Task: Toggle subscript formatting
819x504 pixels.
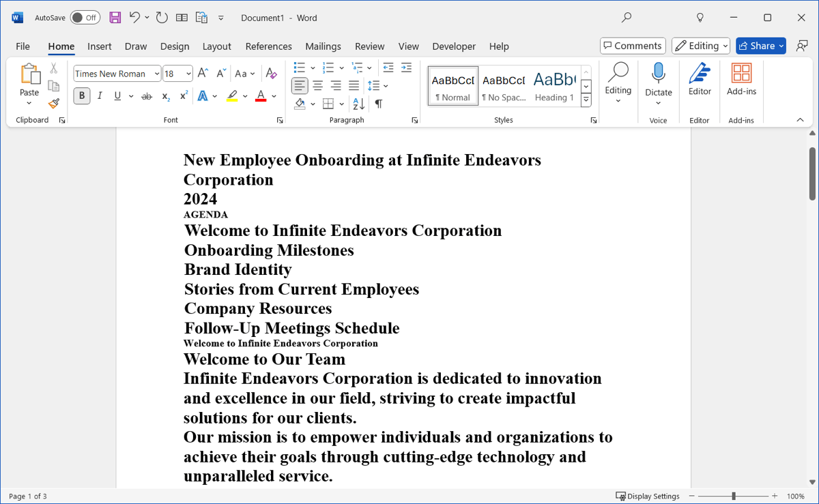Action: pyautogui.click(x=166, y=96)
